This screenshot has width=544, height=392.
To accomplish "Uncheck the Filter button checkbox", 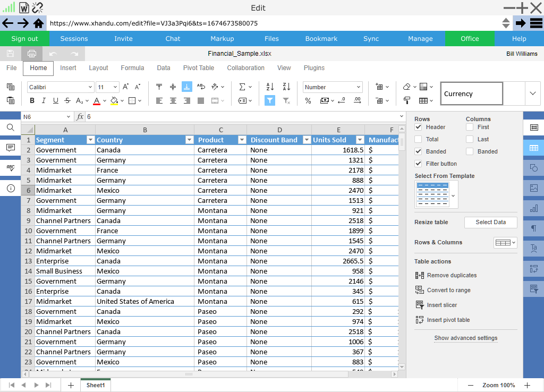I will (x=418, y=164).
